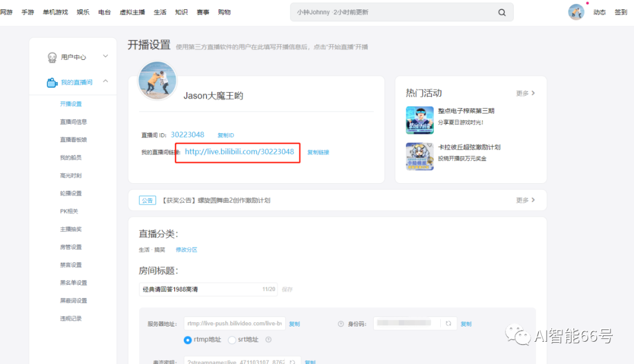
Task: Open 动态 in the top bar
Action: [599, 12]
